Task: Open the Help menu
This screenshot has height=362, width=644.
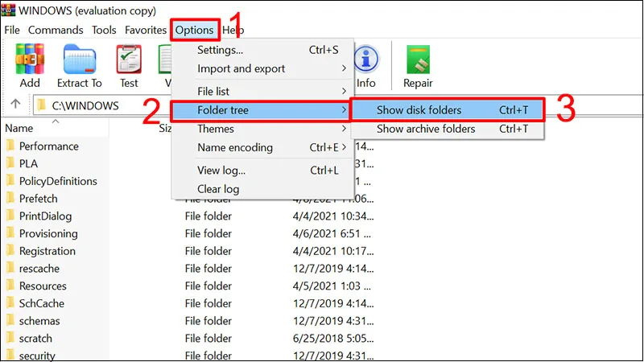Action: coord(233,30)
